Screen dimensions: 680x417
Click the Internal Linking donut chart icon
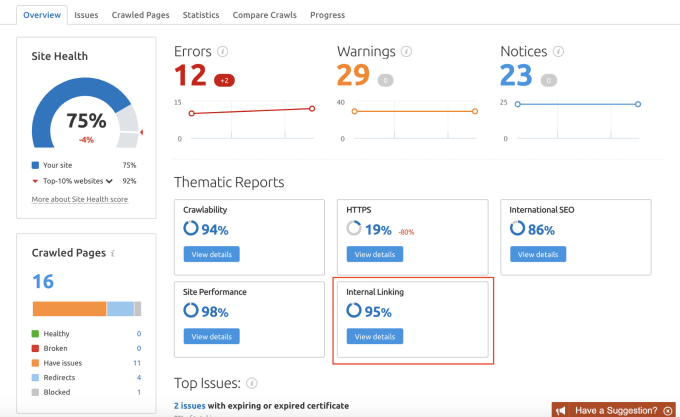354,310
